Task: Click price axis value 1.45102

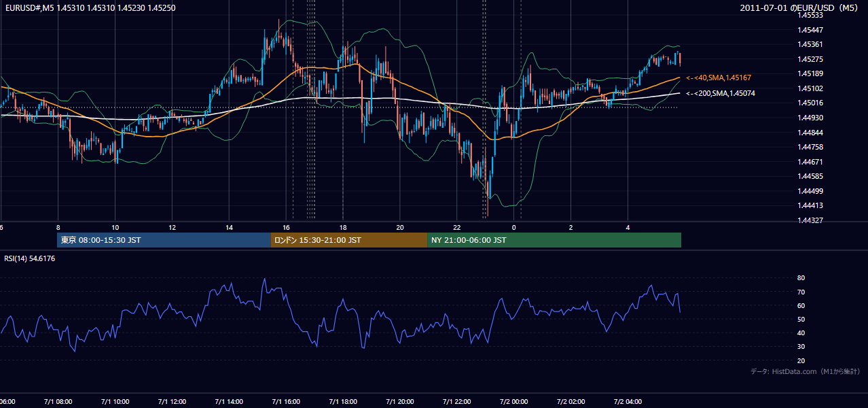Action: (x=811, y=88)
